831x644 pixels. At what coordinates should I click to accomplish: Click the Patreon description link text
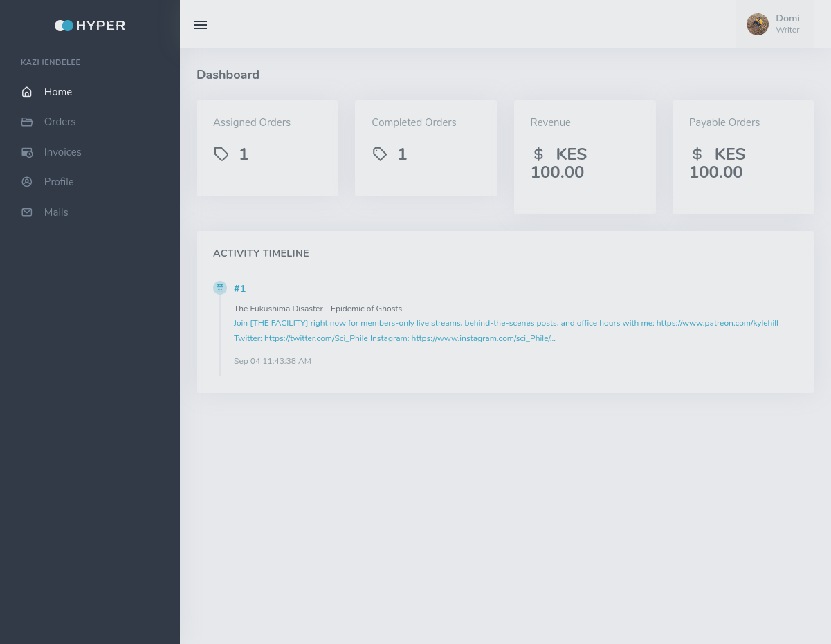coord(505,323)
